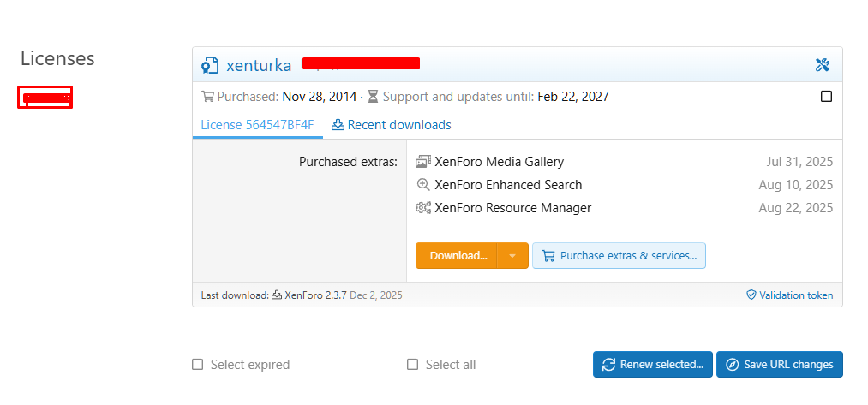Click the hourglass icon before Support and updates

[373, 97]
